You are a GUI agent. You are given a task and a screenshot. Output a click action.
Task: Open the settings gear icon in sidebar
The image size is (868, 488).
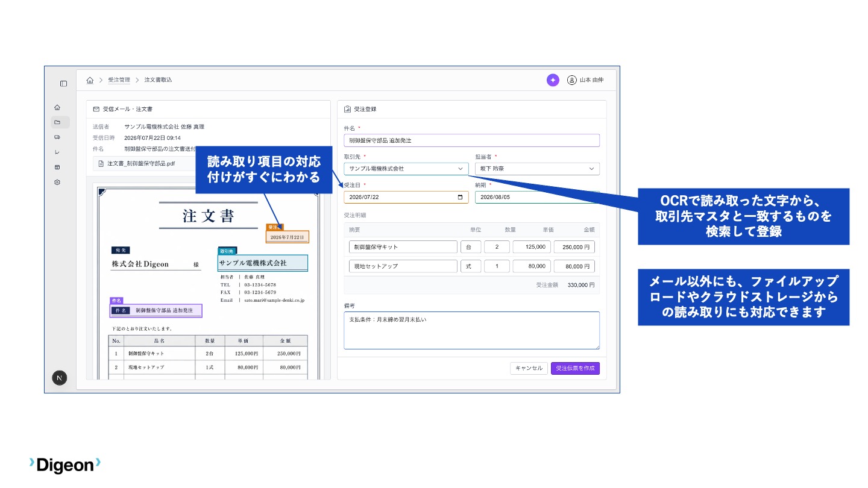(57, 182)
